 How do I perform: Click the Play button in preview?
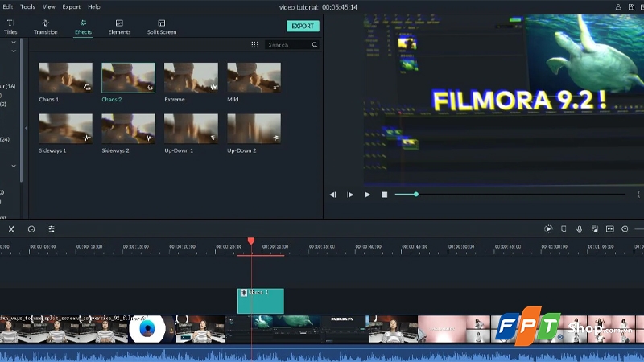click(x=367, y=195)
